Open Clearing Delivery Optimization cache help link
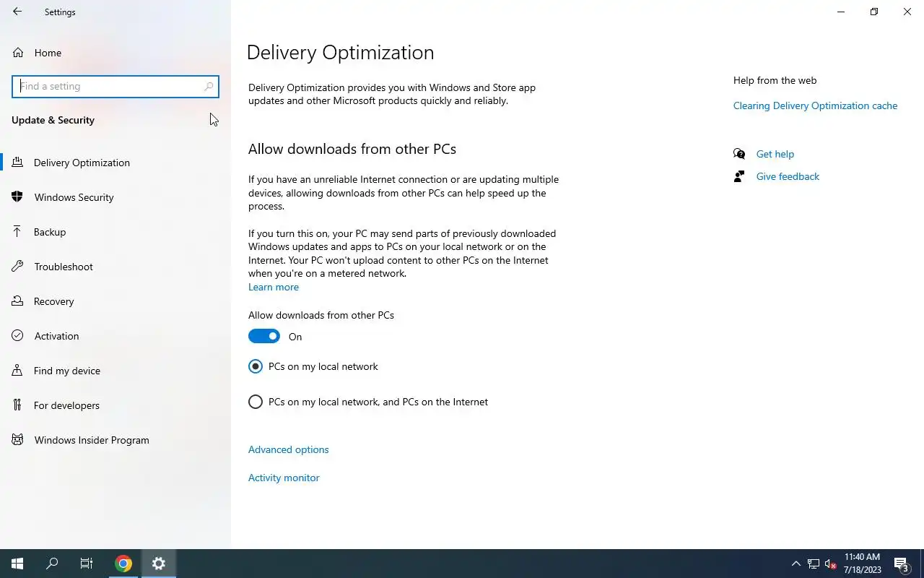This screenshot has height=578, width=924. 816,105
